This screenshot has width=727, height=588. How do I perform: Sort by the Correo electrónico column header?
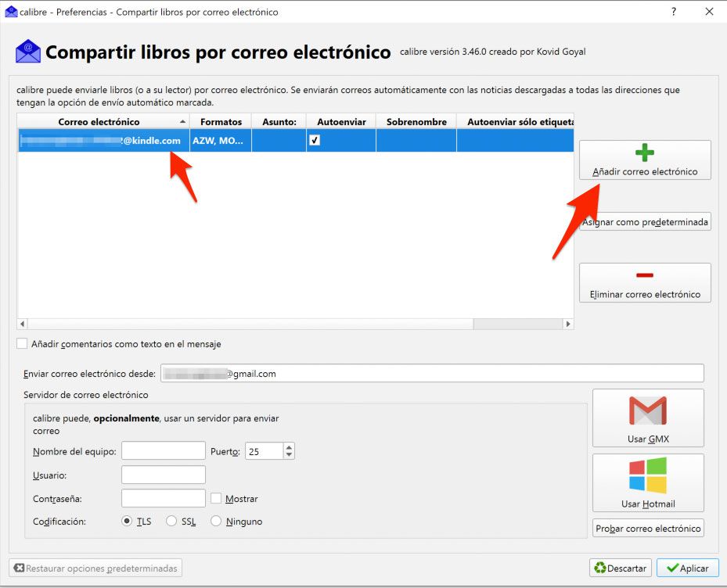(103, 121)
